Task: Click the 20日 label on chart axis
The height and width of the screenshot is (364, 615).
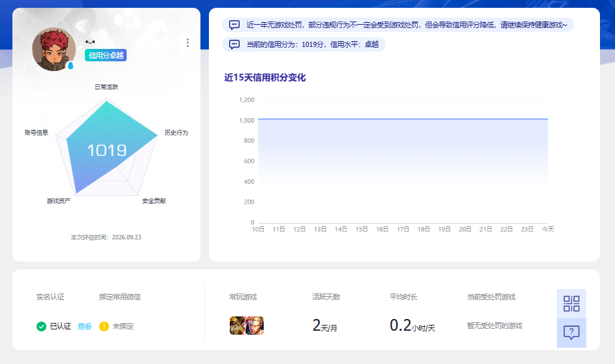Action: click(465, 229)
